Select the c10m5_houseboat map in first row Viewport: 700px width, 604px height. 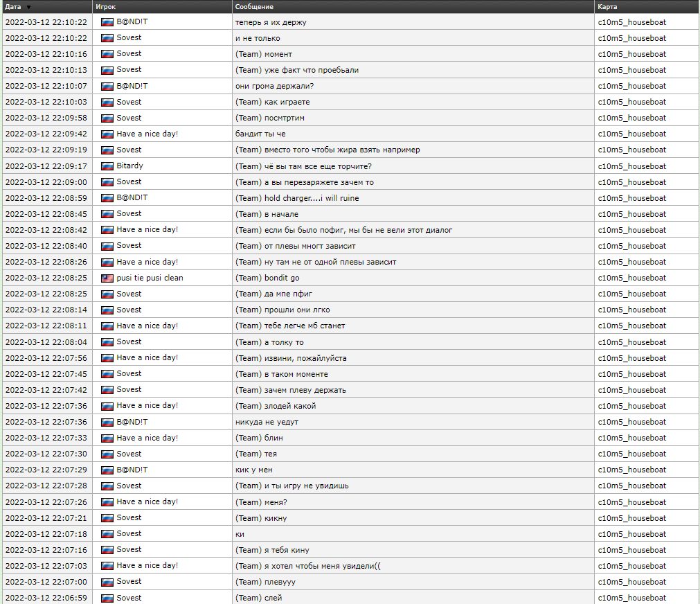(631, 22)
